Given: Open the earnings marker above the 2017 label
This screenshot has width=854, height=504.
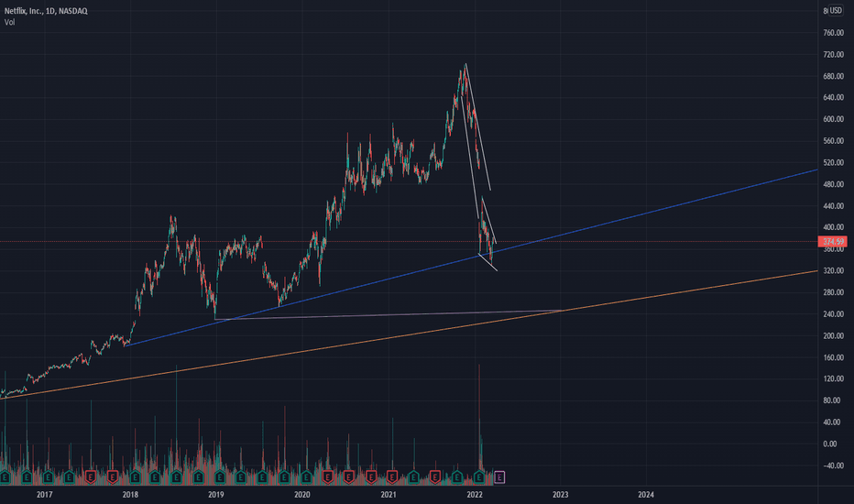Looking at the screenshot, I should tap(48, 477).
